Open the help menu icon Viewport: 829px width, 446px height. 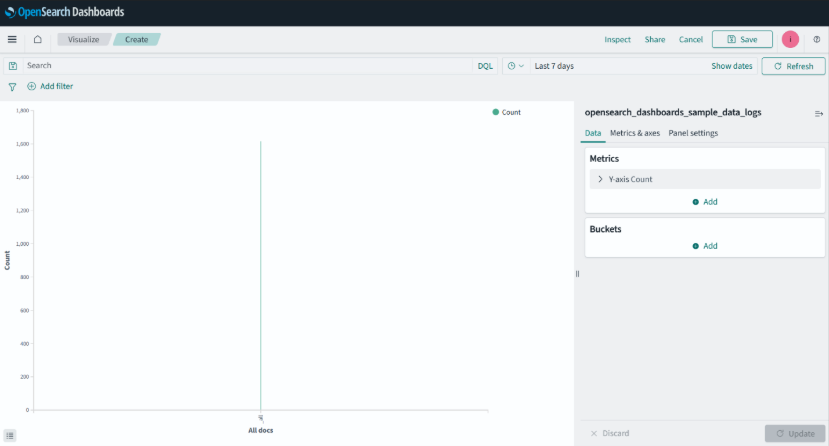tap(816, 40)
